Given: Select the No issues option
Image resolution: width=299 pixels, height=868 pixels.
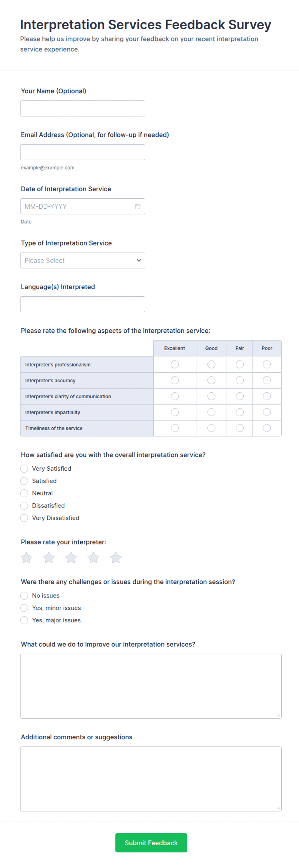Looking at the screenshot, I should point(24,595).
